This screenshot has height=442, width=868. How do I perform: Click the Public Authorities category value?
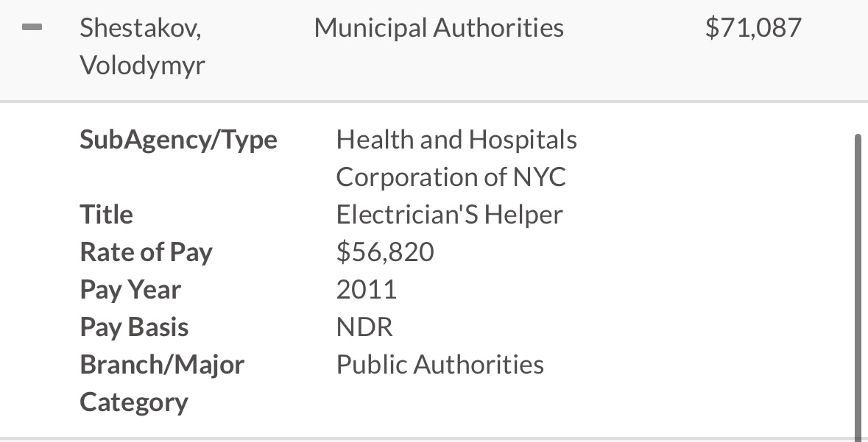pyautogui.click(x=440, y=365)
